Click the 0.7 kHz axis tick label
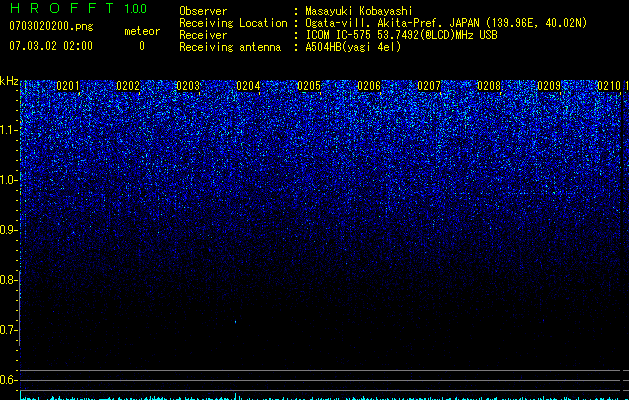This screenshot has width=629, height=400. coord(9,330)
